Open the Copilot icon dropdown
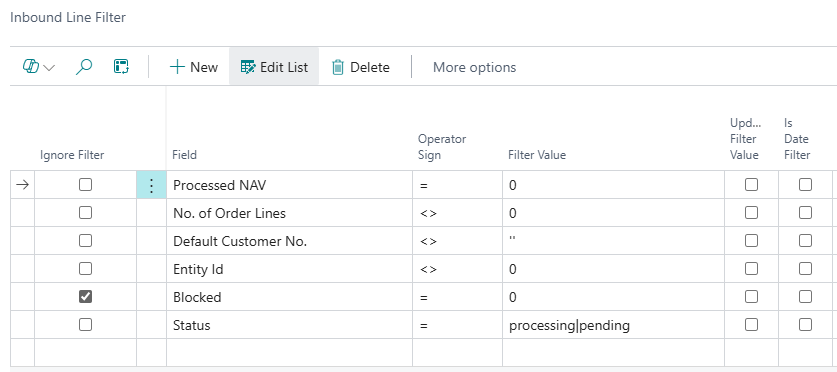 click(x=38, y=67)
